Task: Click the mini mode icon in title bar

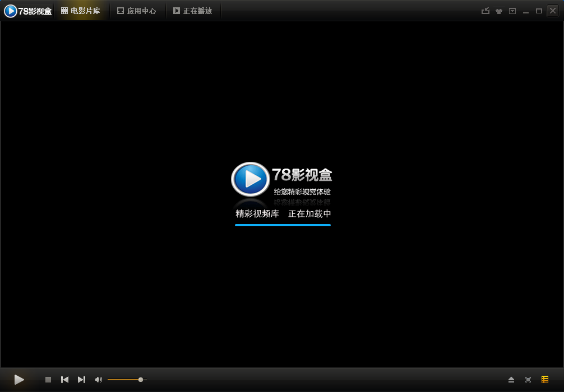Action: coord(485,11)
